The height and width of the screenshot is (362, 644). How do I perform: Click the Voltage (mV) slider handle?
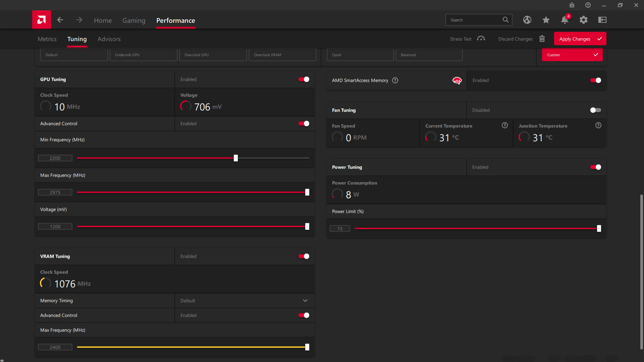pos(307,227)
